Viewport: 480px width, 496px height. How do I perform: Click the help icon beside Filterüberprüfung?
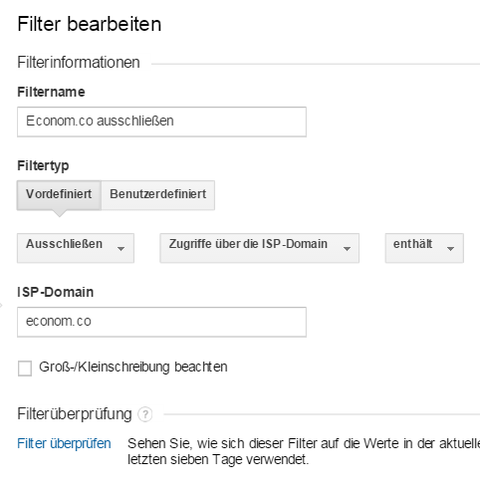click(x=145, y=414)
